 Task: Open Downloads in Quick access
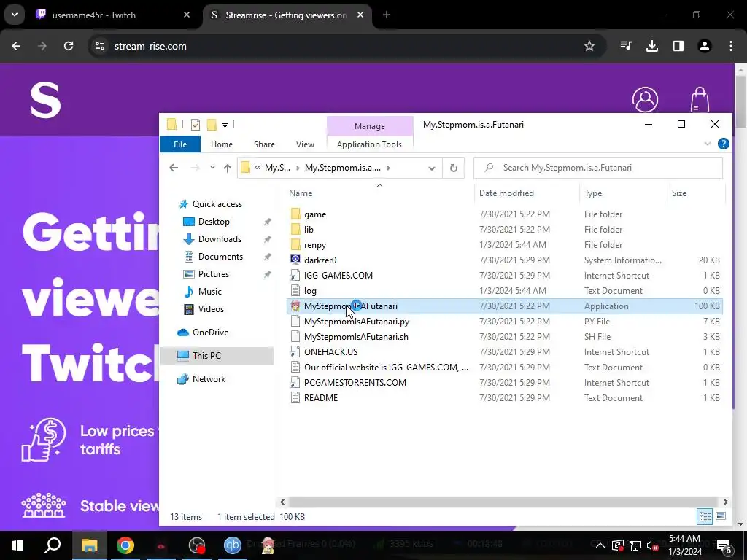220,239
